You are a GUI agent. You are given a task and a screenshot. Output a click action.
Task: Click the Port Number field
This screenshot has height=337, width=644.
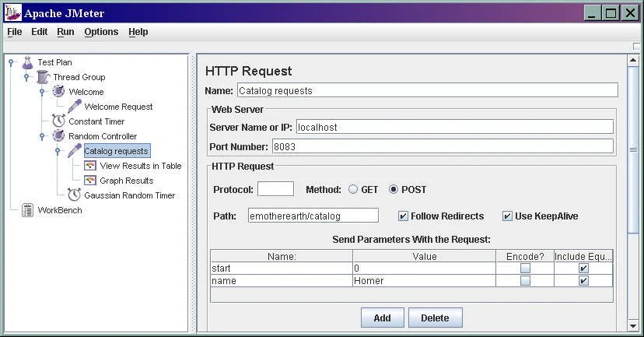443,147
